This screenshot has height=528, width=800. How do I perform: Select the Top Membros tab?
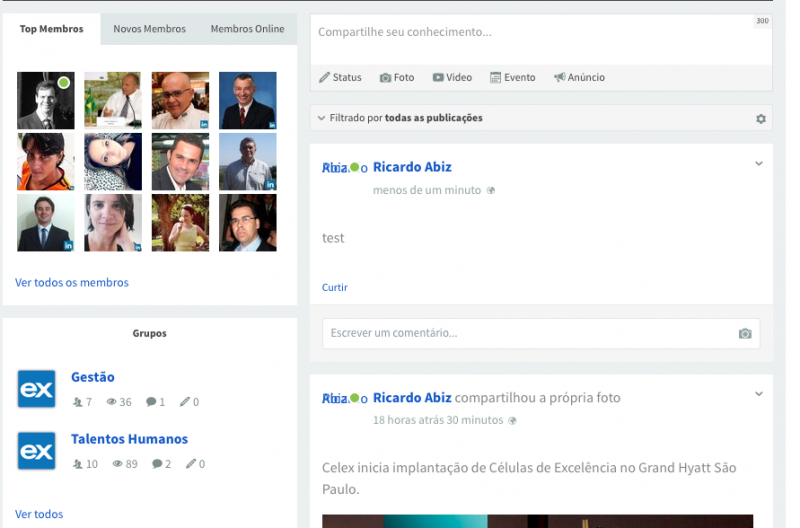point(51,29)
